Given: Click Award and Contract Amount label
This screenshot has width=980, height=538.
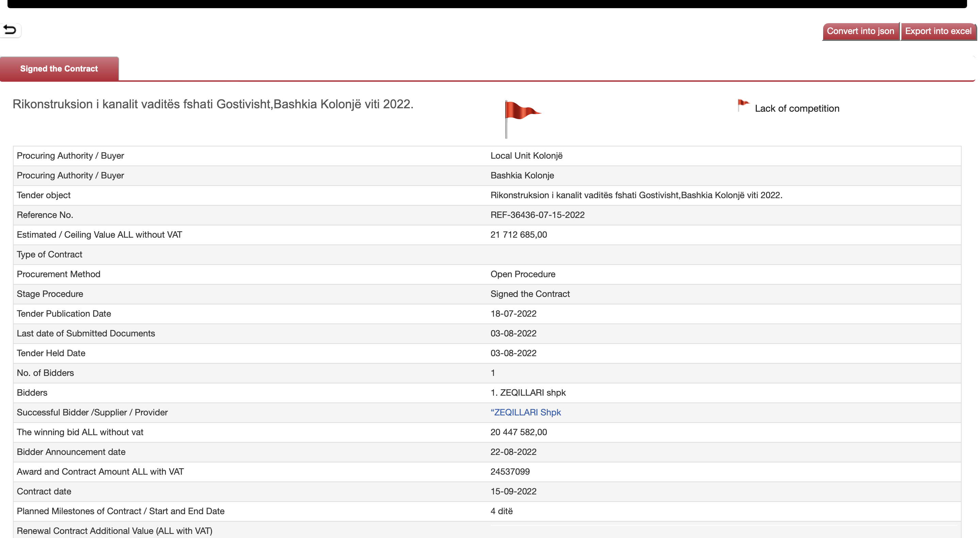Looking at the screenshot, I should pos(100,472).
